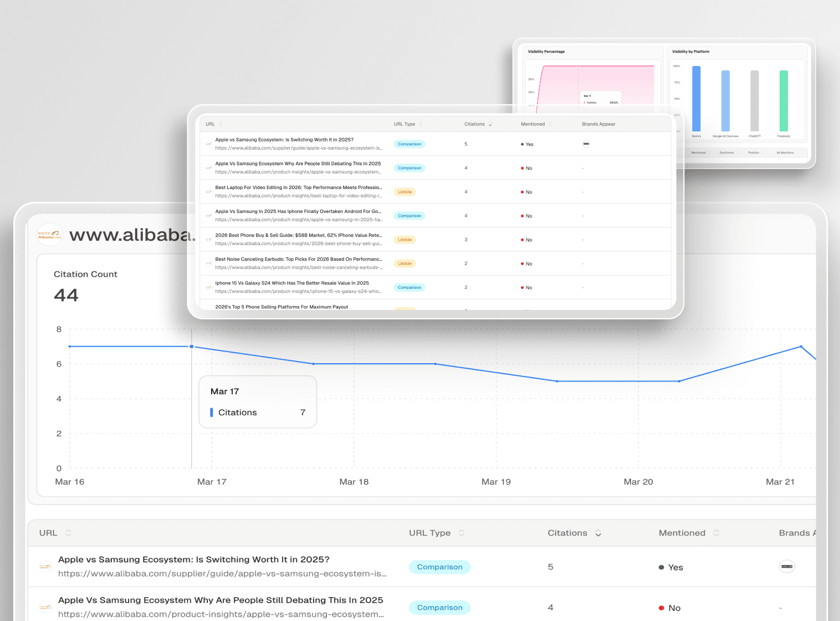
Task: Switch to the Position tab
Action: 754,152
